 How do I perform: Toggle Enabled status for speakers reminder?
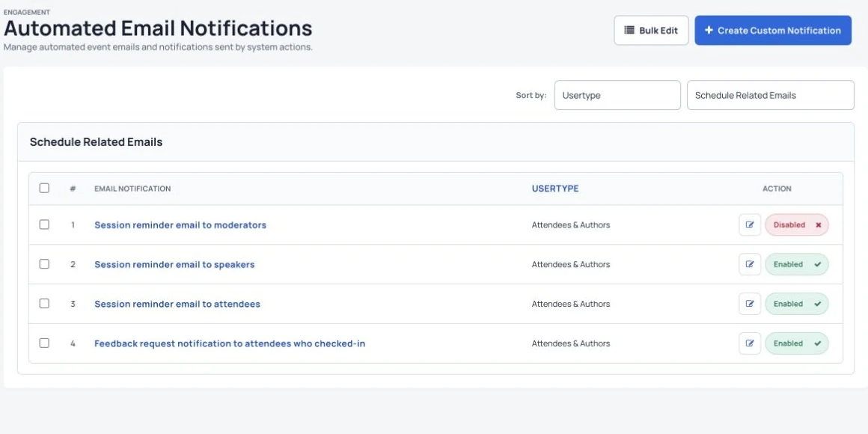(797, 264)
